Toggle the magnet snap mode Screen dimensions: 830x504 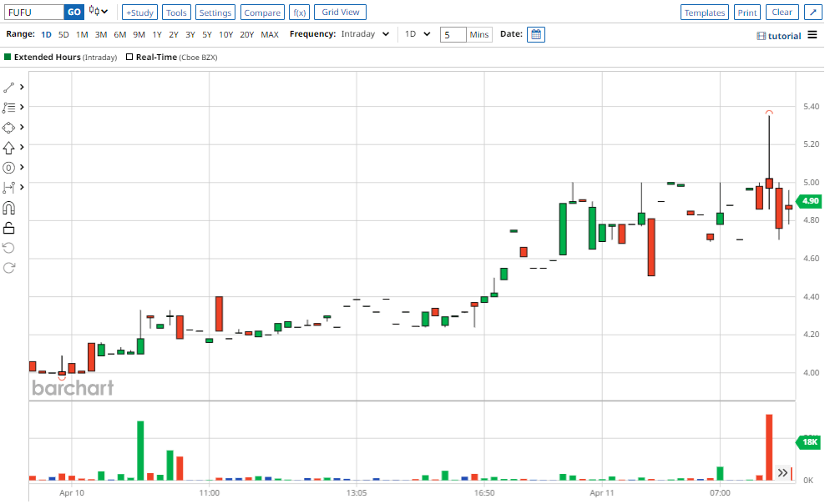8,208
